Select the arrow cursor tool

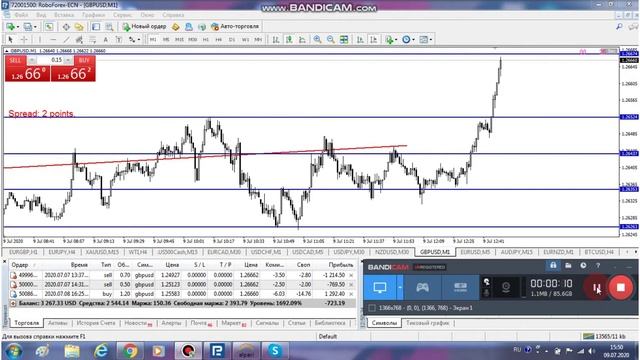coord(11,40)
